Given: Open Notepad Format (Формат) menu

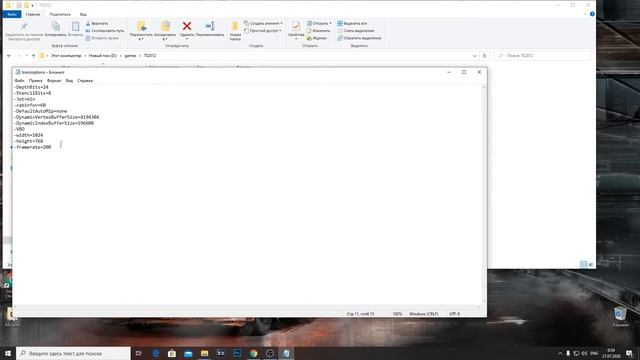Looking at the screenshot, I should point(54,81).
